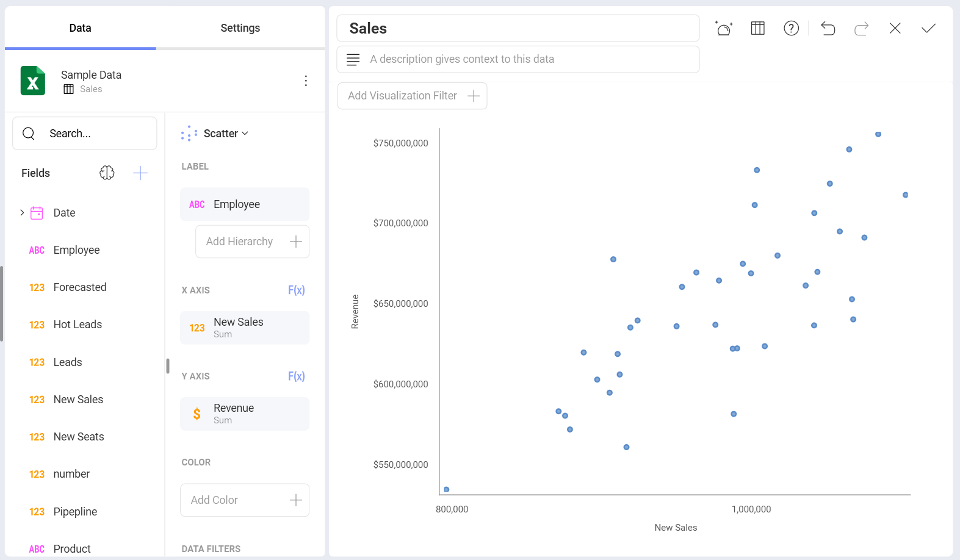Confirm changes with the checkmark icon
Viewport: 960px width, 560px height.
[929, 28]
